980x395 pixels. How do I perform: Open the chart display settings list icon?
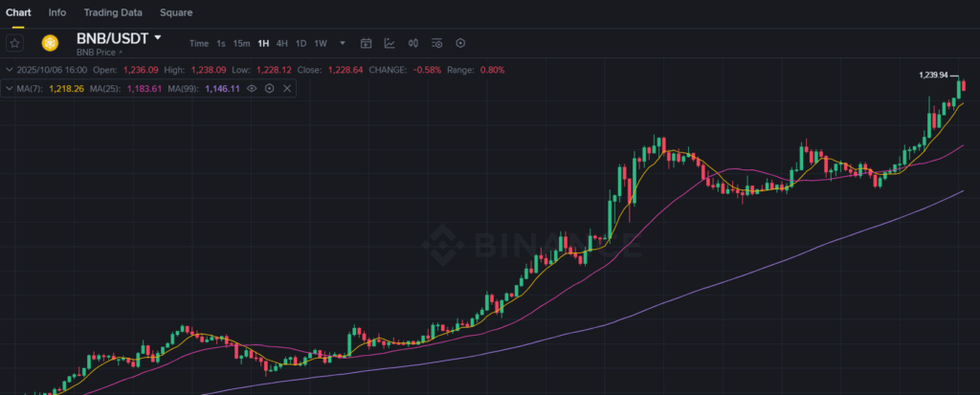tap(437, 43)
